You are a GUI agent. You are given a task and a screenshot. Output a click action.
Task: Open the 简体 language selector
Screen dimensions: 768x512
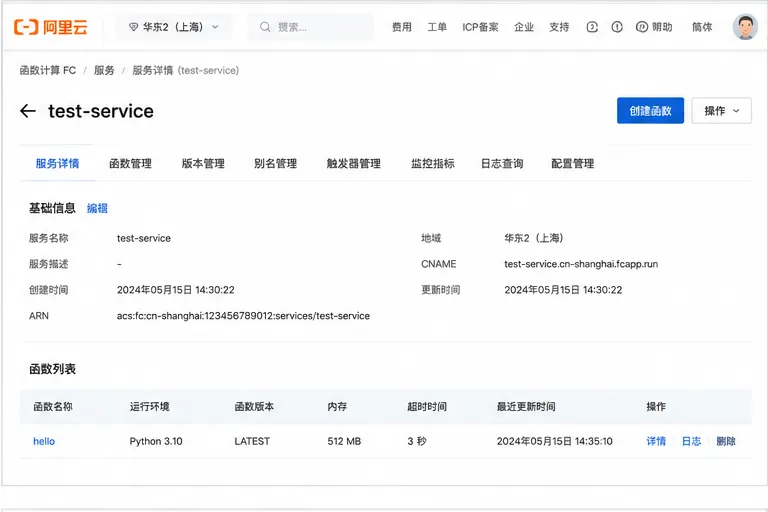pyautogui.click(x=701, y=27)
